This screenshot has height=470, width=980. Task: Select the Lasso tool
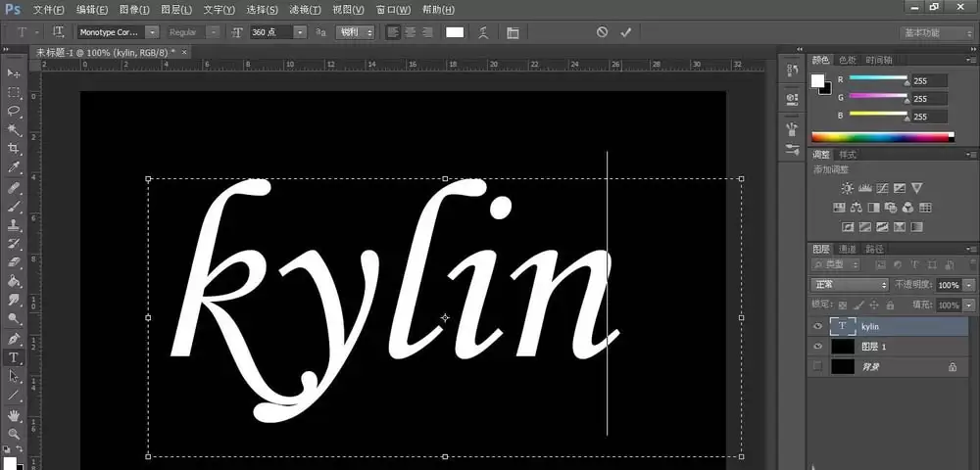click(14, 111)
